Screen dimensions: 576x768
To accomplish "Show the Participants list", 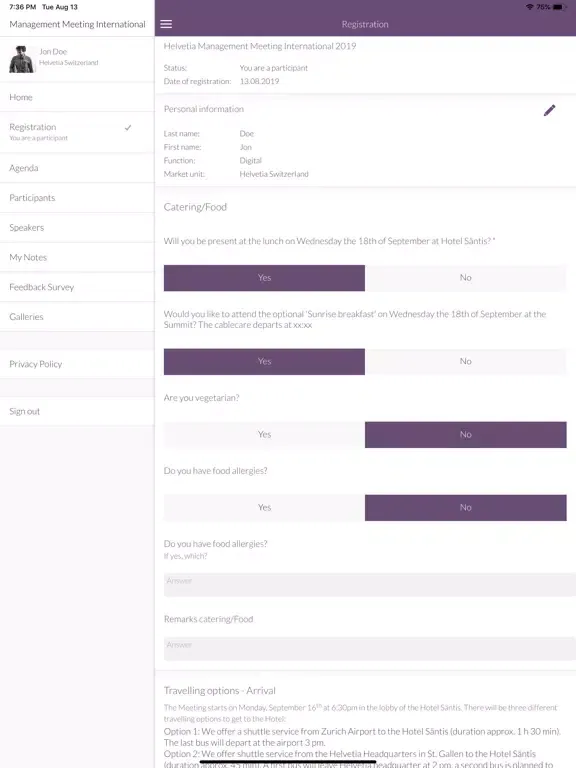I will pyautogui.click(x=77, y=198).
